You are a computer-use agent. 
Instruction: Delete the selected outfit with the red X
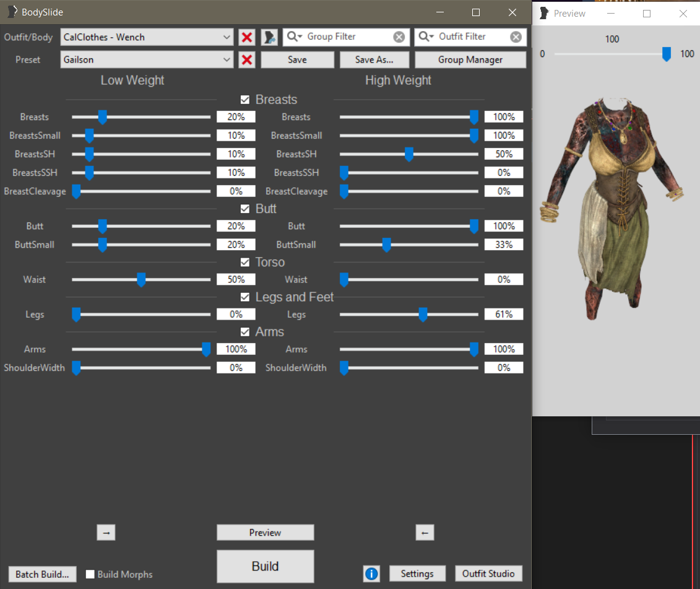247,37
